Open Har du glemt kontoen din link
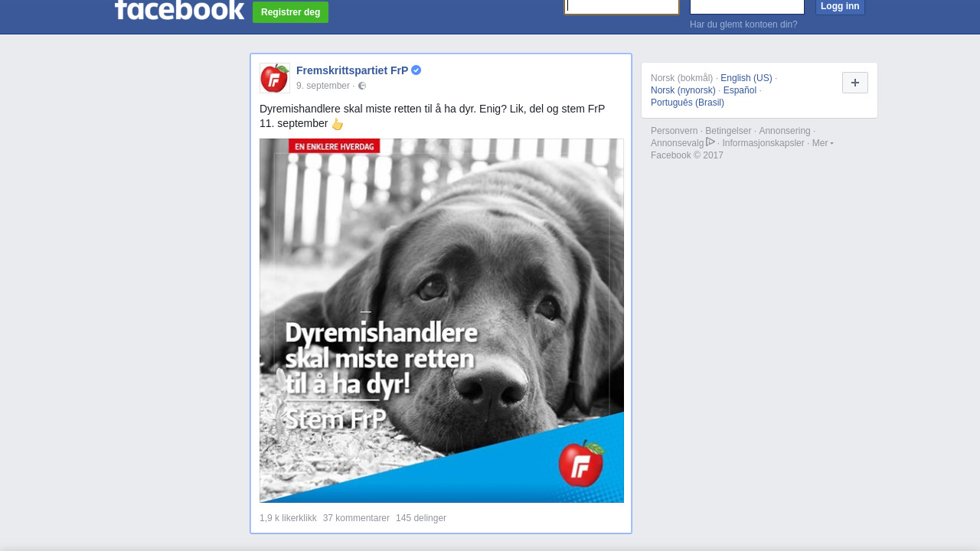 click(x=743, y=24)
